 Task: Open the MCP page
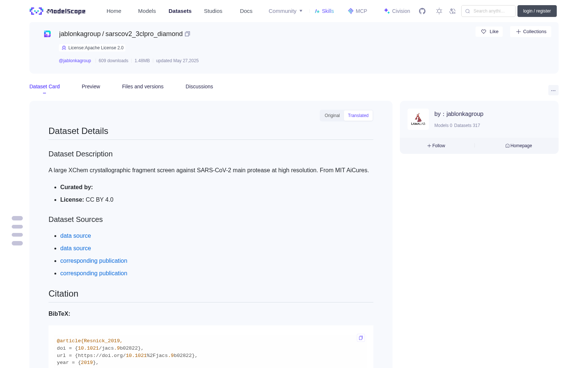pyautogui.click(x=358, y=11)
